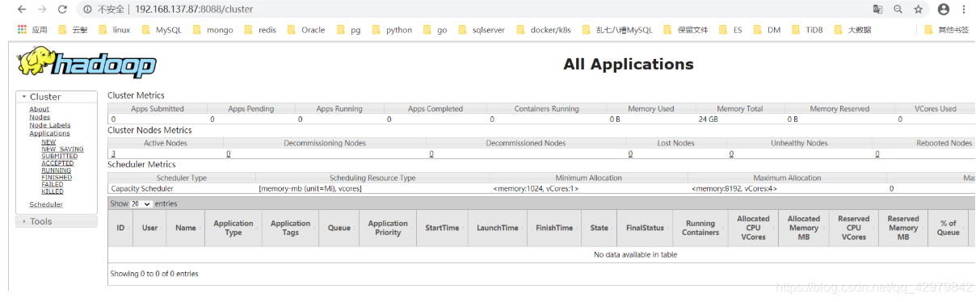
Task: Reload the page with refresh icon
Action: click(x=62, y=10)
